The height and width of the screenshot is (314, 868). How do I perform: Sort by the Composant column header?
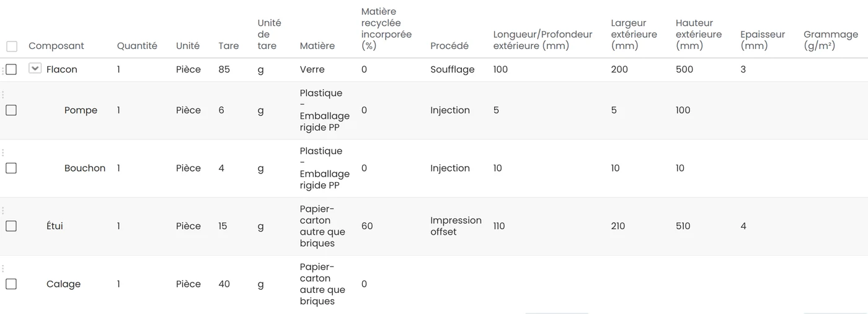pos(56,46)
